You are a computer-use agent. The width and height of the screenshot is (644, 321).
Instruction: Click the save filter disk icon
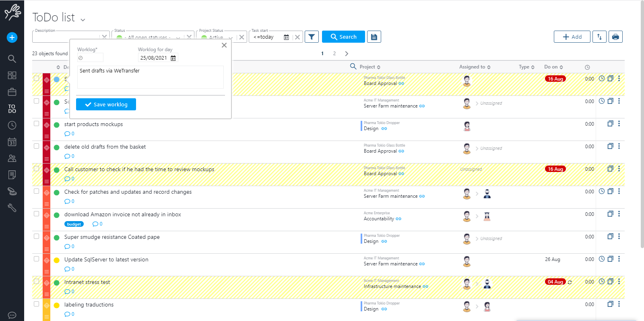[x=374, y=37]
